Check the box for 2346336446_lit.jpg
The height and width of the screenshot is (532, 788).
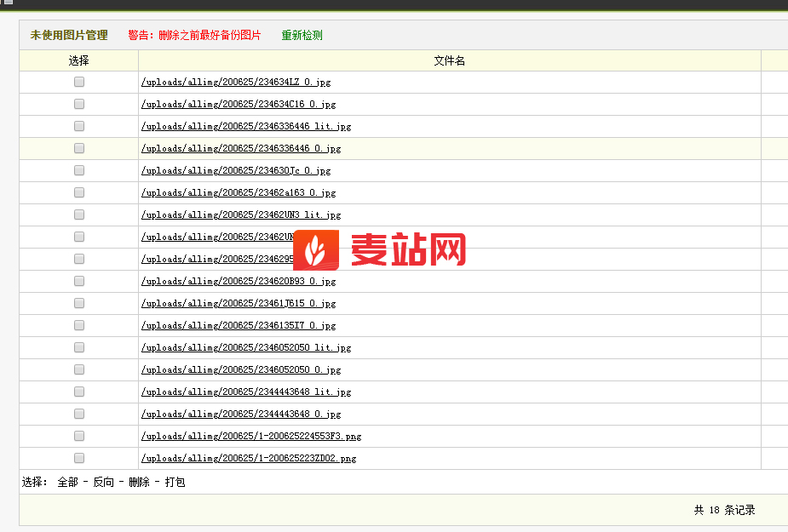click(78, 125)
